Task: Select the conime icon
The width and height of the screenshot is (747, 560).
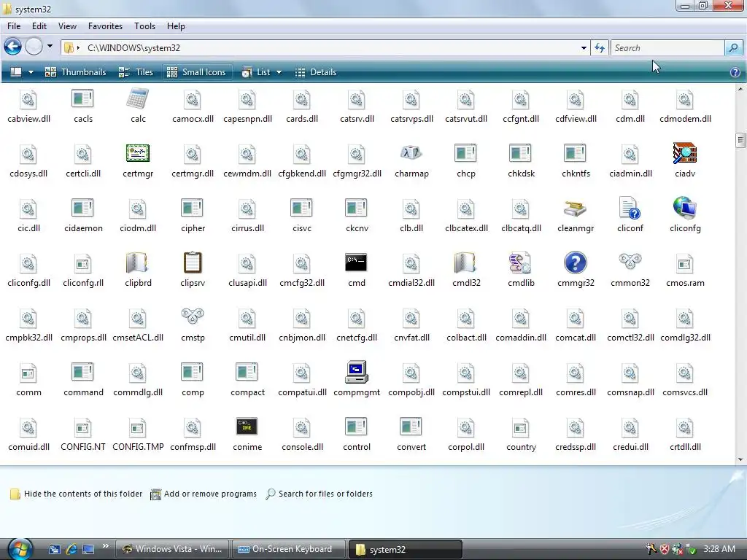Action: tap(247, 427)
